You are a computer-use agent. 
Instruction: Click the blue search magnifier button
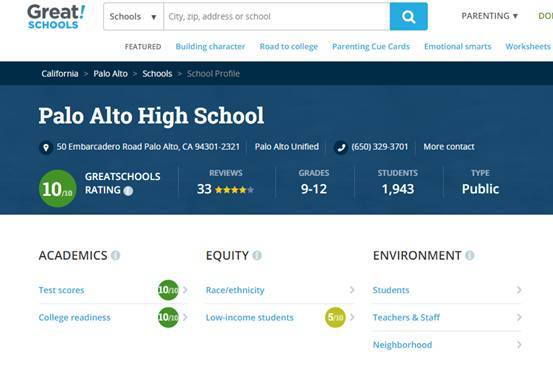pos(408,16)
